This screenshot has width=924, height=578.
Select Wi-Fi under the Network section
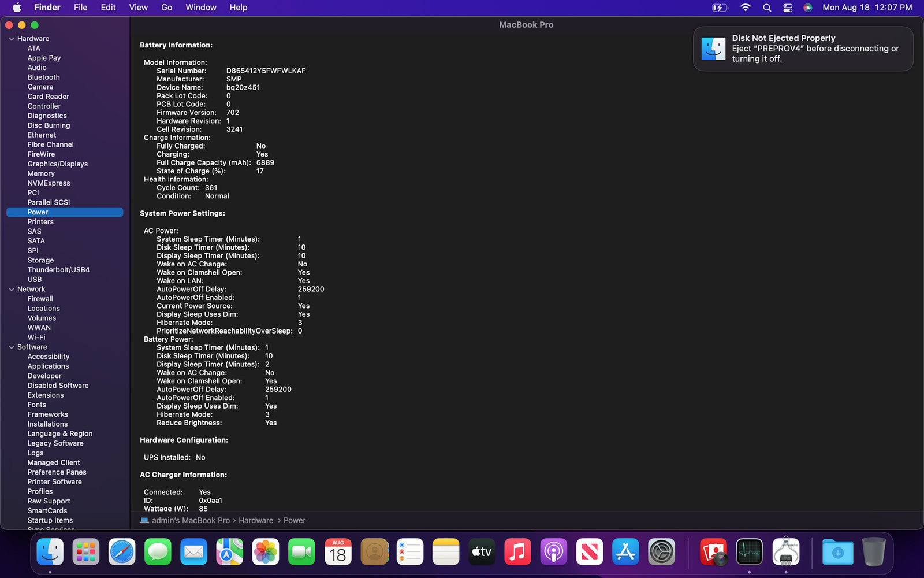point(36,338)
